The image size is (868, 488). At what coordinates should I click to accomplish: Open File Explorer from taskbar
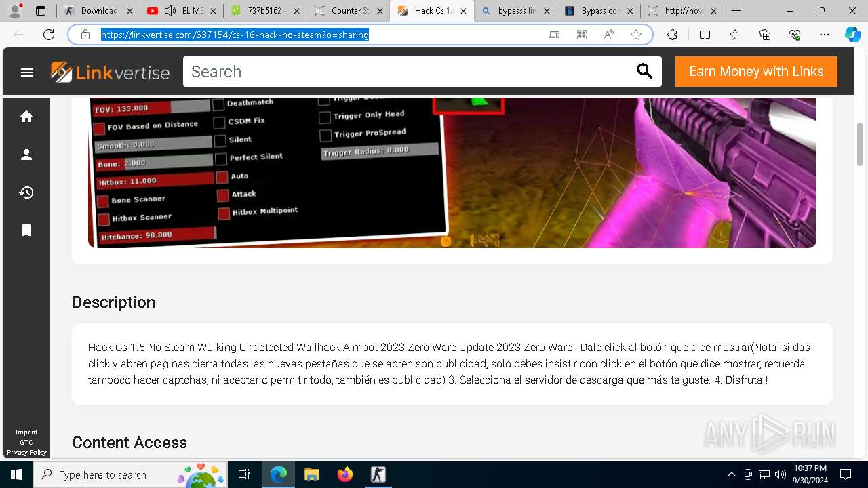(311, 474)
